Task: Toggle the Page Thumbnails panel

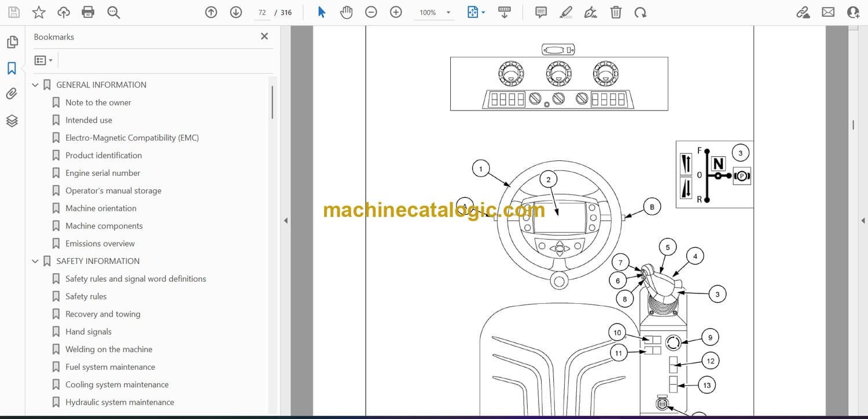Action: [12, 42]
